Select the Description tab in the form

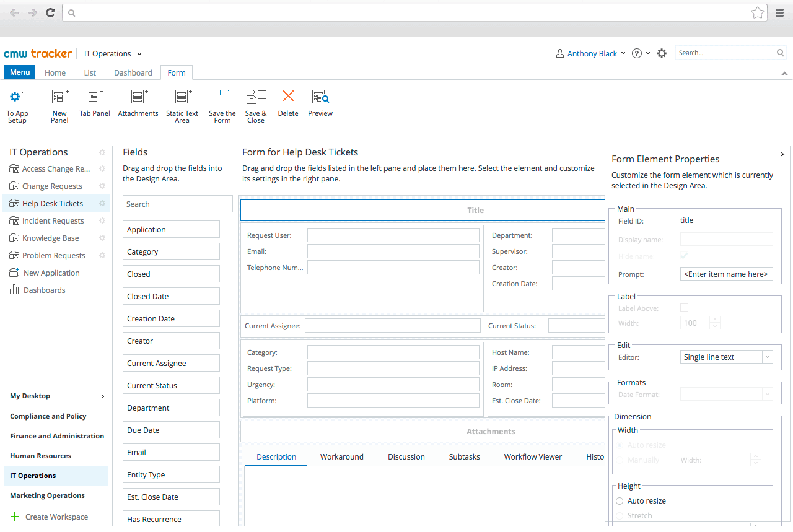point(276,456)
